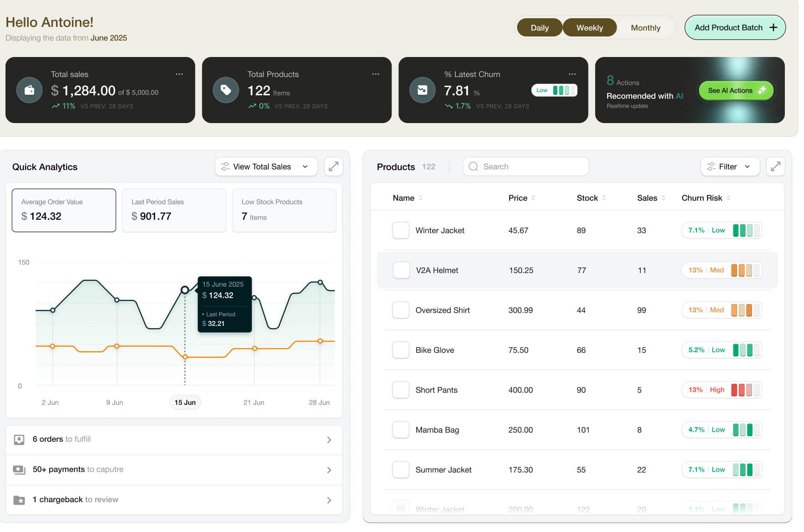The width and height of the screenshot is (804, 532).
Task: Click the Total sales wallet icon
Action: click(x=29, y=90)
